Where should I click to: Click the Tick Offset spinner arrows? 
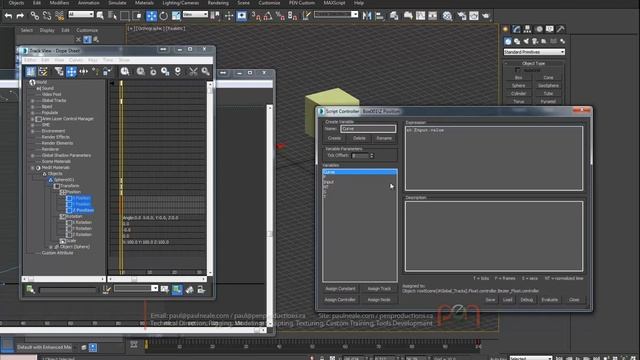coord(371,156)
